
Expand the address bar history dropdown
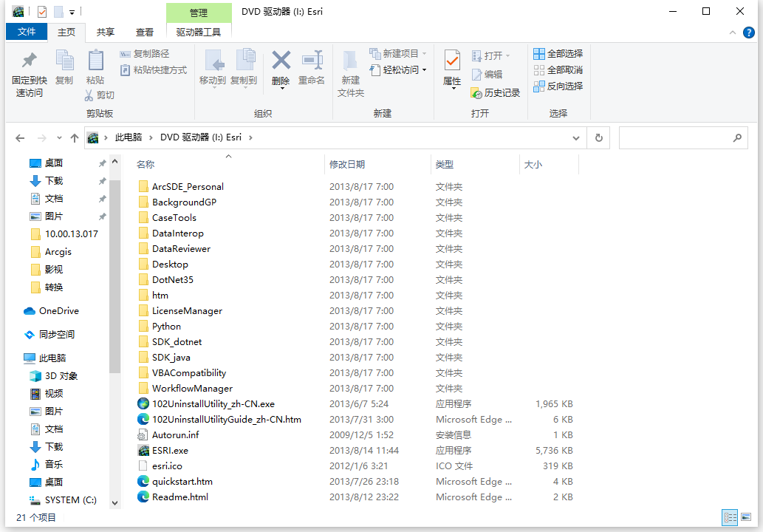click(x=576, y=138)
